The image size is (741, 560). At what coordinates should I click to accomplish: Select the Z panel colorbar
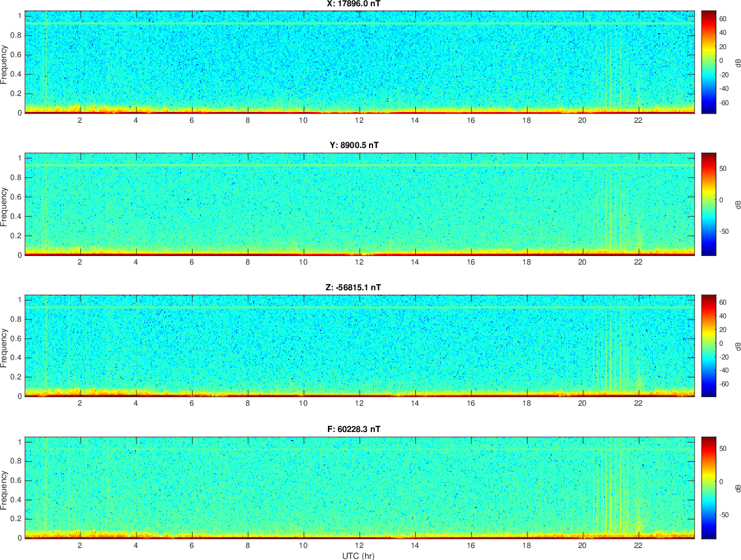(708, 346)
